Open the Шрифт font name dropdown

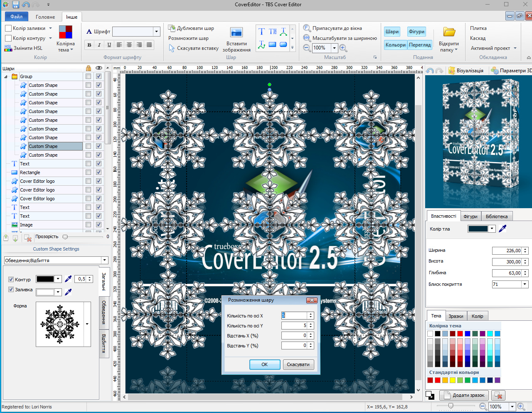157,32
